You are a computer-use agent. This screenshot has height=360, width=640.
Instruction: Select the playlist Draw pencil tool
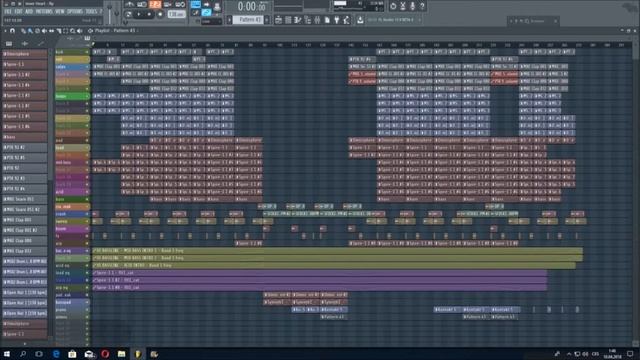point(24,31)
